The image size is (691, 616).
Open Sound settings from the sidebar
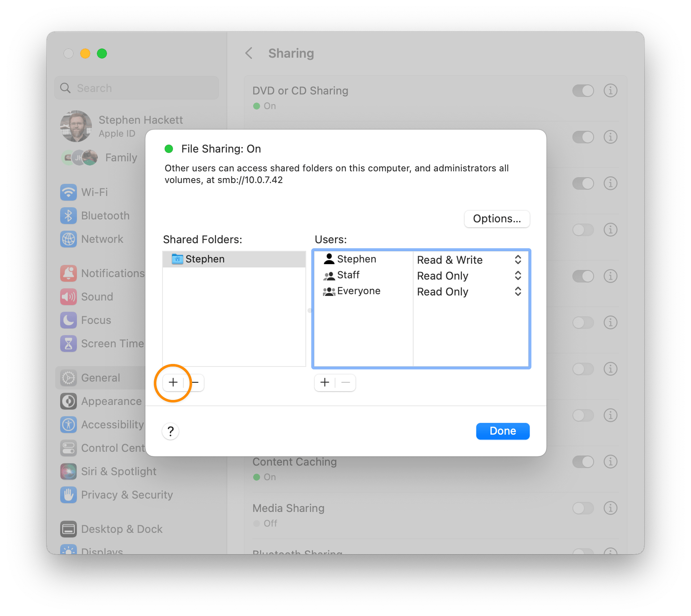69,297
